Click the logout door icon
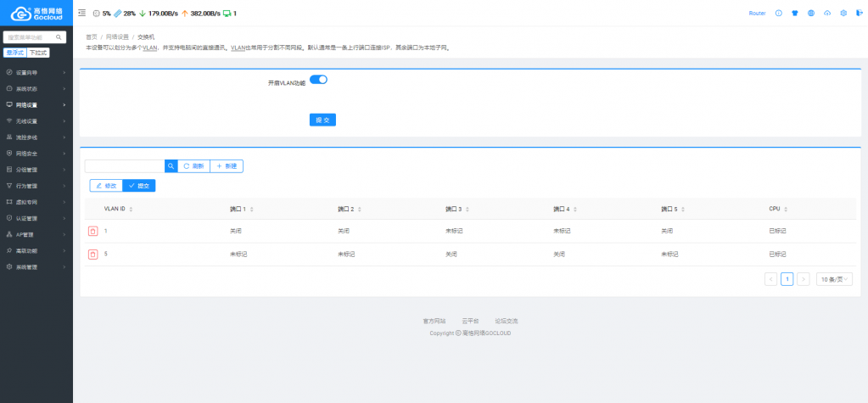Viewport: 868px width, 403px height. (x=858, y=14)
